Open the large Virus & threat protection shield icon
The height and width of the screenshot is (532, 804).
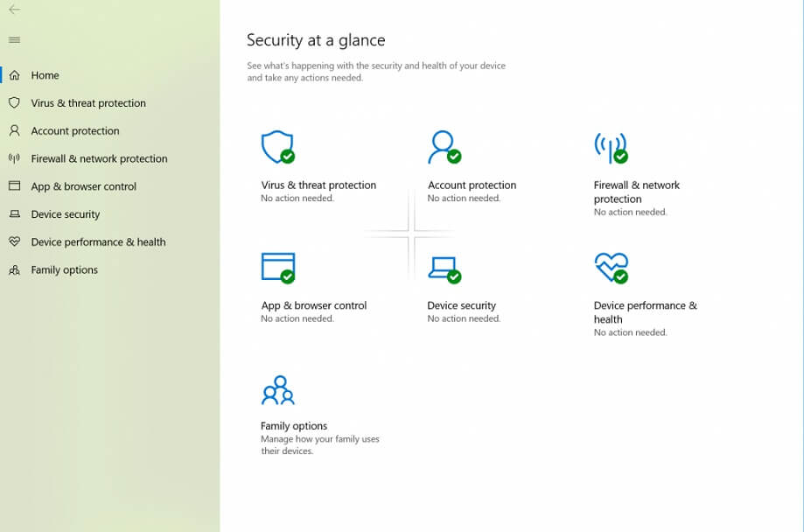coord(278,147)
